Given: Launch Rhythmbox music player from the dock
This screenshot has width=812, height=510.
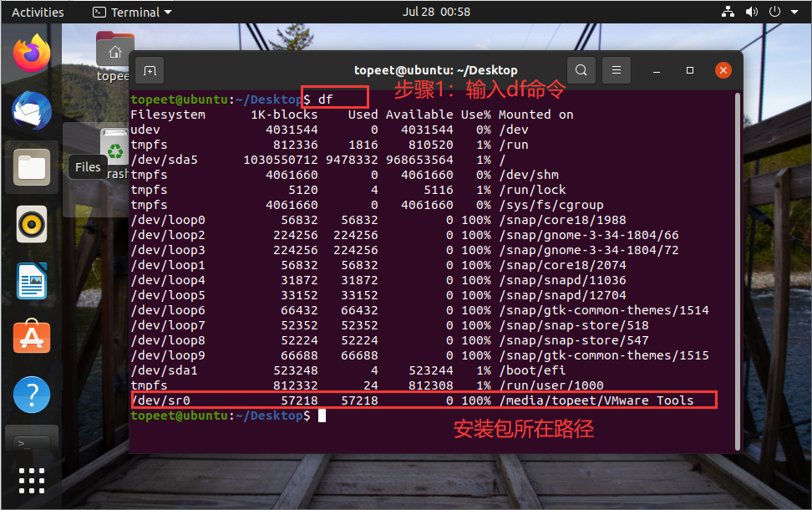Looking at the screenshot, I should 32,224.
